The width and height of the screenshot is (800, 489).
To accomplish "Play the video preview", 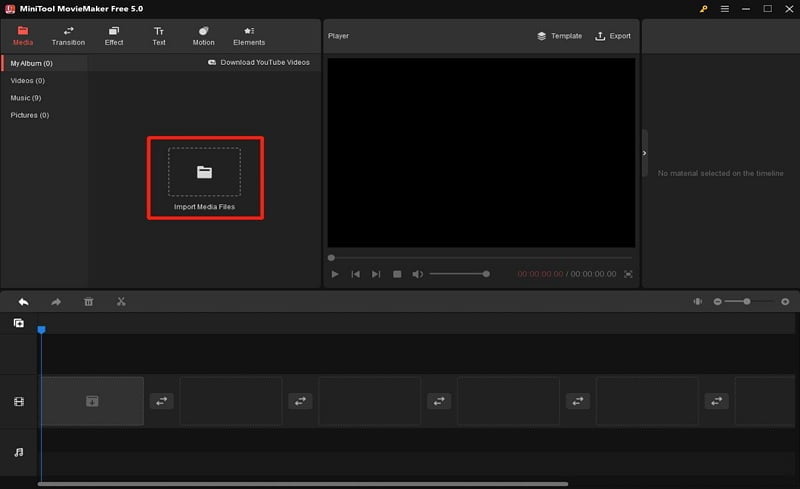I will [x=335, y=274].
